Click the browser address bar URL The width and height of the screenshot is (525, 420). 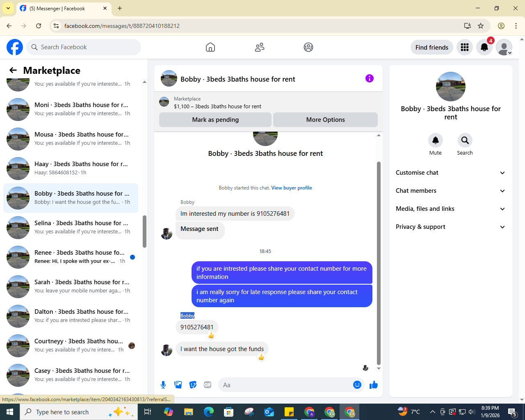122,26
